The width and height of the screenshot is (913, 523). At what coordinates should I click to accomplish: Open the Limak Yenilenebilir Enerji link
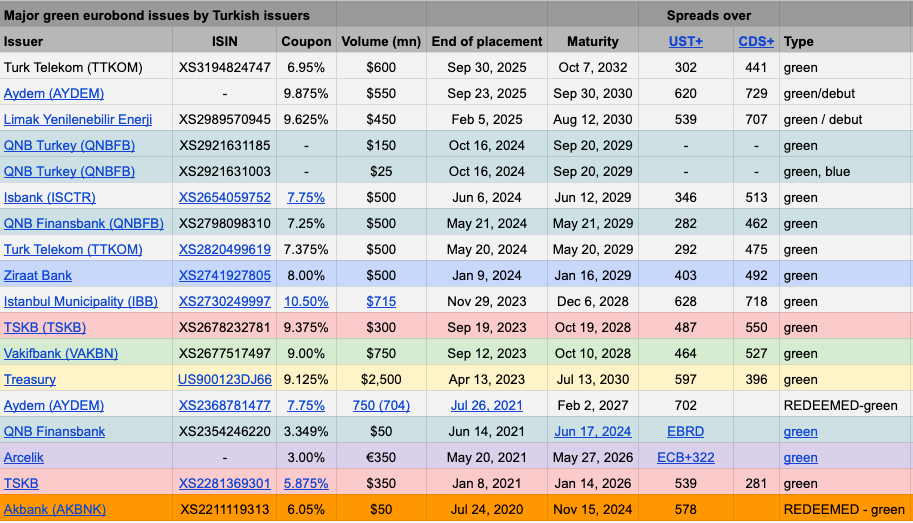(78, 120)
